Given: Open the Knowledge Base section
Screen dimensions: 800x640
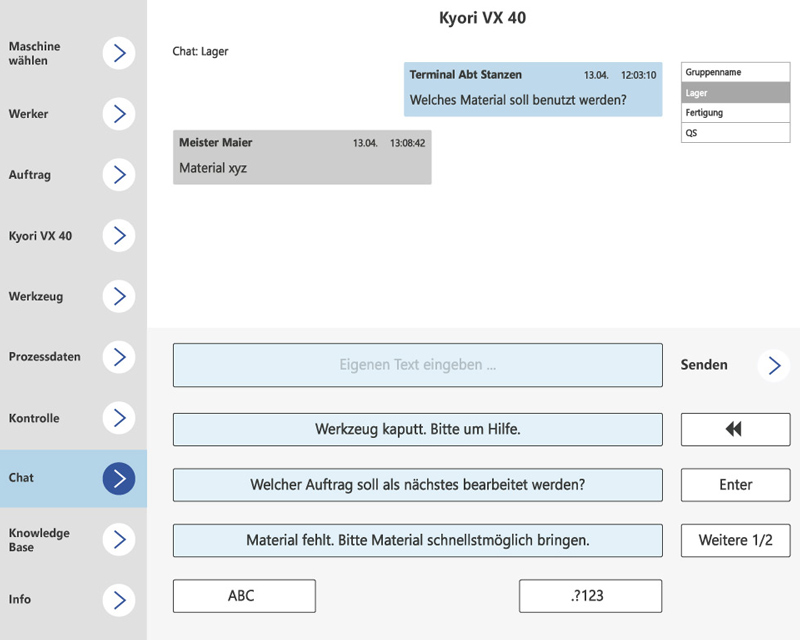Looking at the screenshot, I should point(118,540).
